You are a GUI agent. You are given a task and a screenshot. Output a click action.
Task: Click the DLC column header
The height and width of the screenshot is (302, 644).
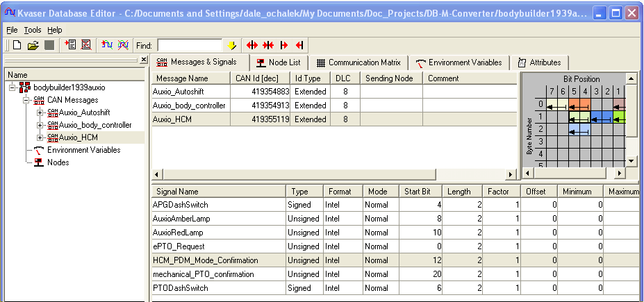point(345,78)
